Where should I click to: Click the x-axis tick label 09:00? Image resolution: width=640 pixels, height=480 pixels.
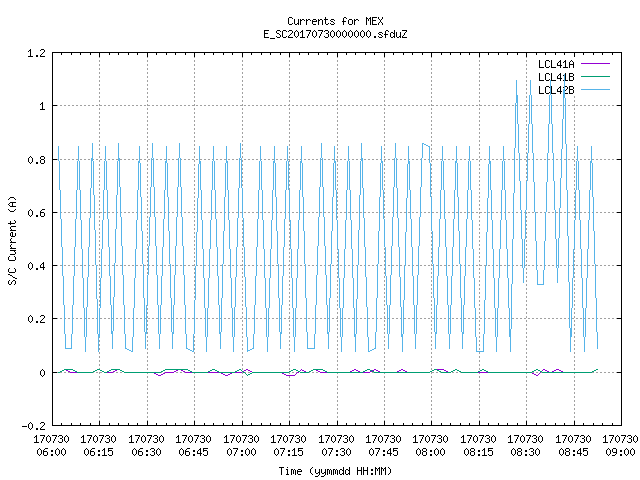coord(620,452)
